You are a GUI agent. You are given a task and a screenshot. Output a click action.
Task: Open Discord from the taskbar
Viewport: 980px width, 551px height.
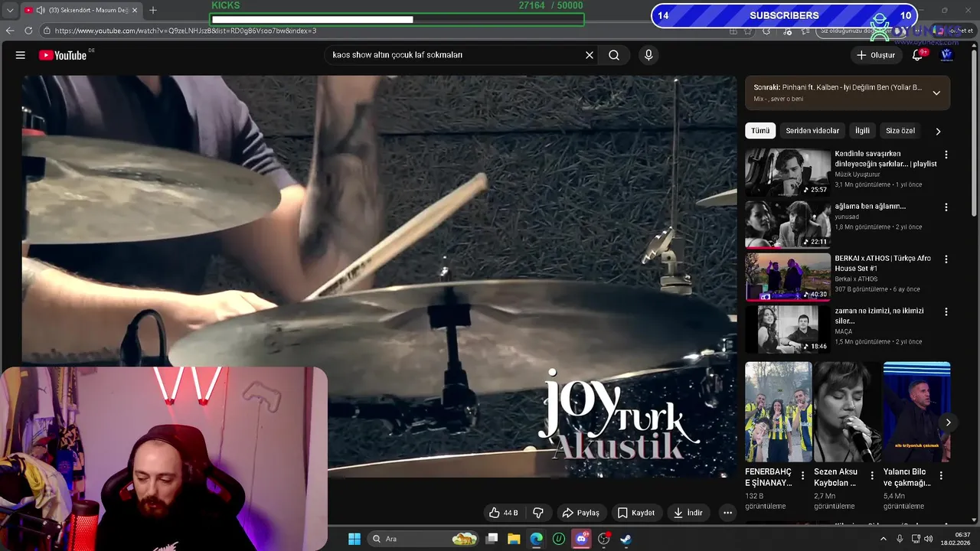(x=581, y=539)
